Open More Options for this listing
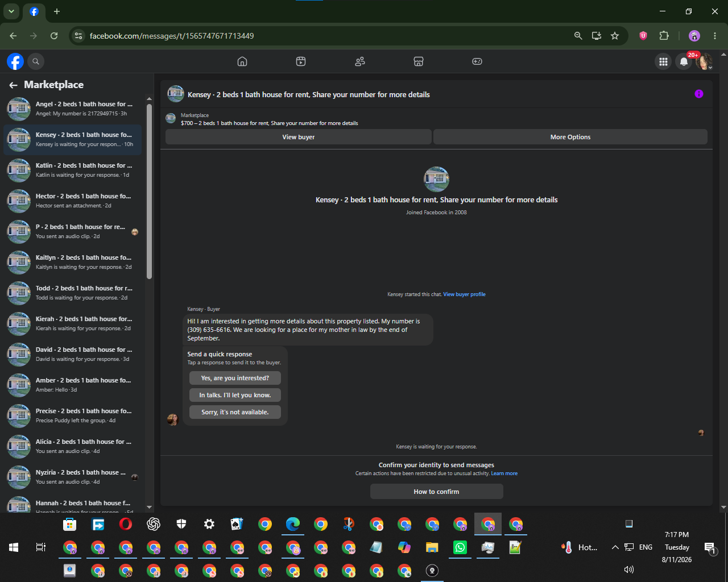Screen dimensions: 728x582 click(x=570, y=137)
